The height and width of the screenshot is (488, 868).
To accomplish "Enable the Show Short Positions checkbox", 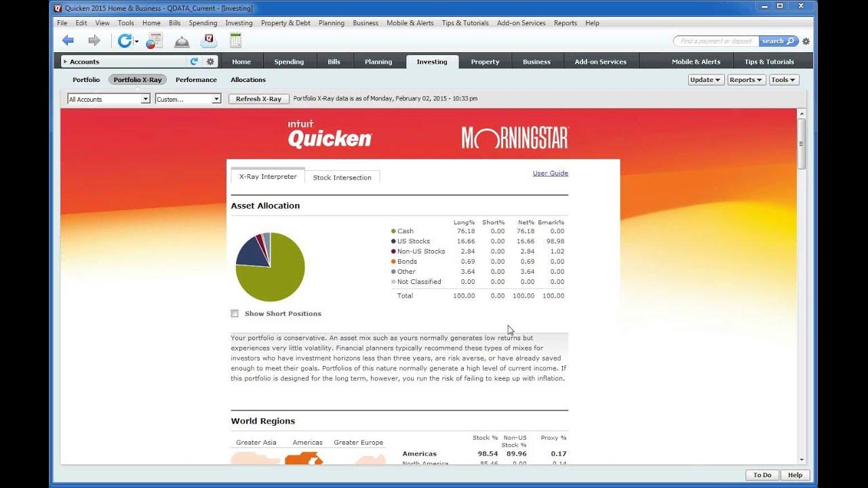I will tap(235, 314).
